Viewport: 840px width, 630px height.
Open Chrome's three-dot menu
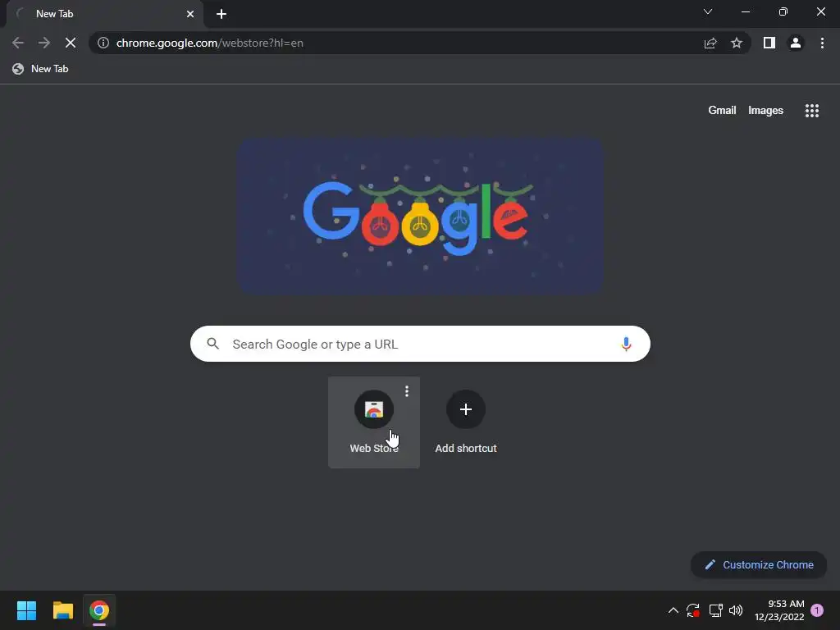coord(822,43)
